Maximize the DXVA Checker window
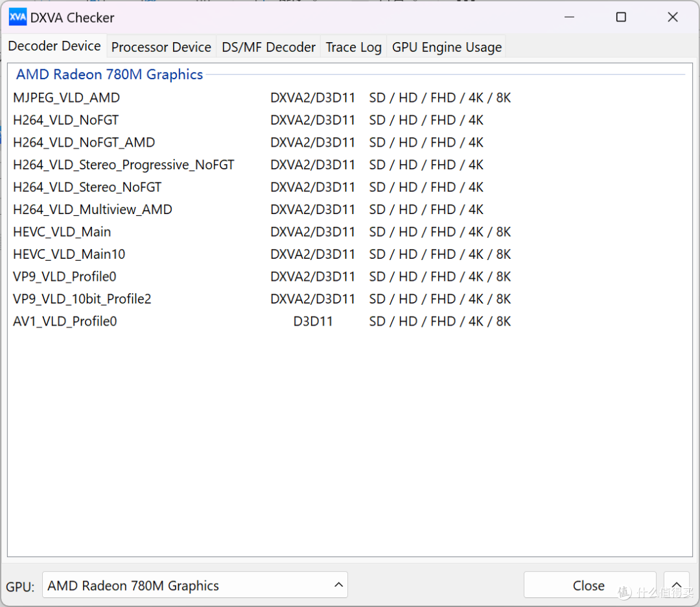Image resolution: width=700 pixels, height=607 pixels. (621, 18)
